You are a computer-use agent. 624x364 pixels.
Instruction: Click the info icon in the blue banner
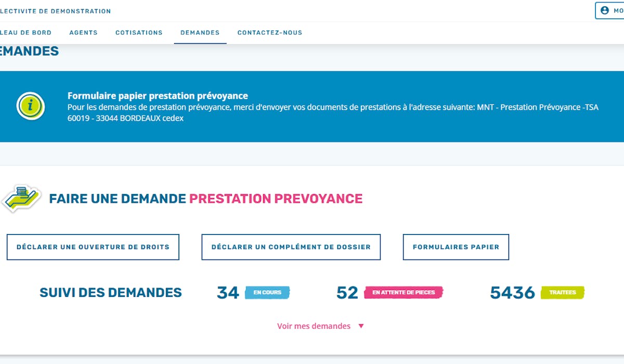(30, 106)
